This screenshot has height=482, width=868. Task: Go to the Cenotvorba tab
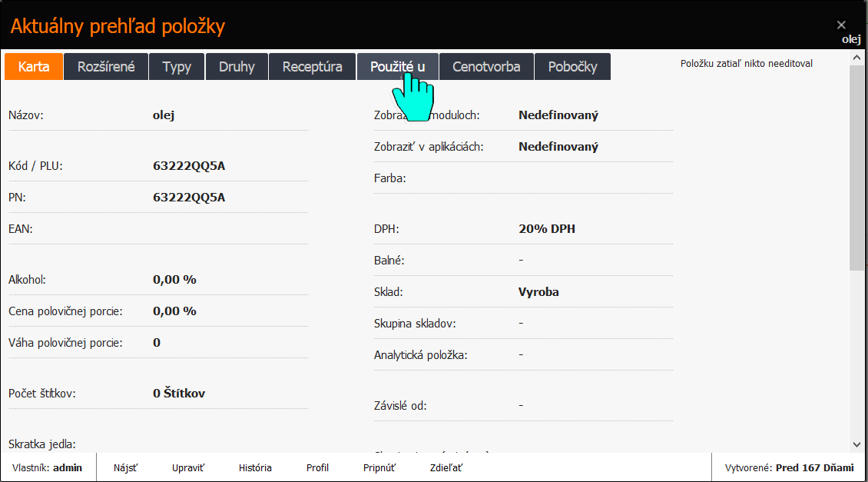tap(486, 66)
